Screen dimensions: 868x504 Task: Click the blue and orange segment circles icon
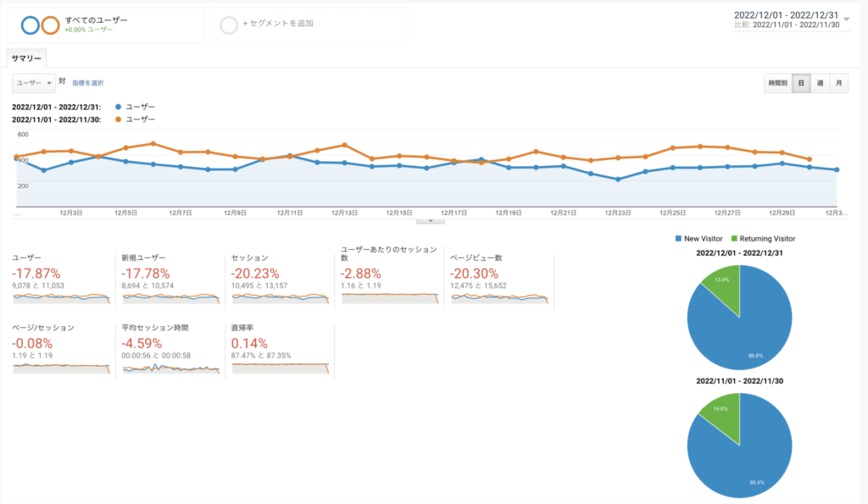40,25
